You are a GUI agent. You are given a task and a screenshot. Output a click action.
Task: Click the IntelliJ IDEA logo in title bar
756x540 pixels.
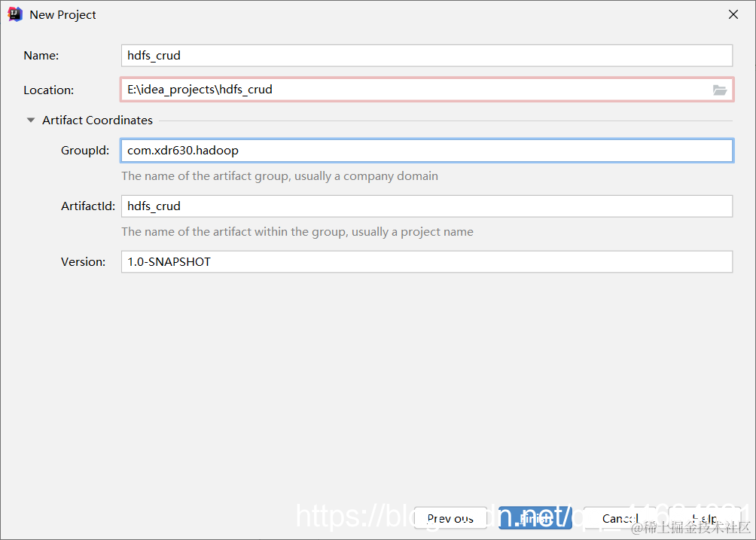[x=15, y=14]
